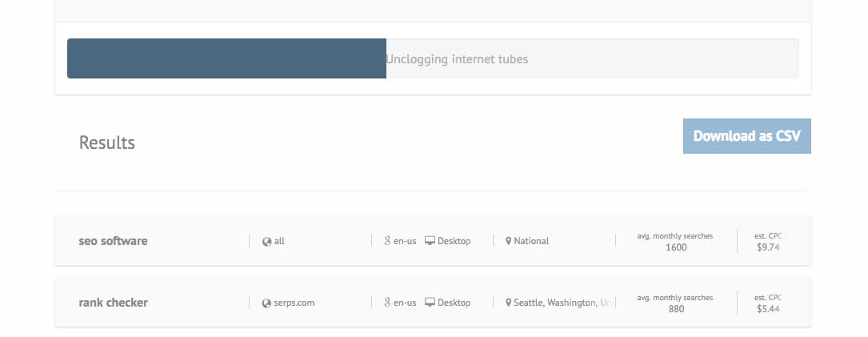Screen dimensions: 868x337
Task: Click the filled part of the progress bar
Action: click(226, 58)
